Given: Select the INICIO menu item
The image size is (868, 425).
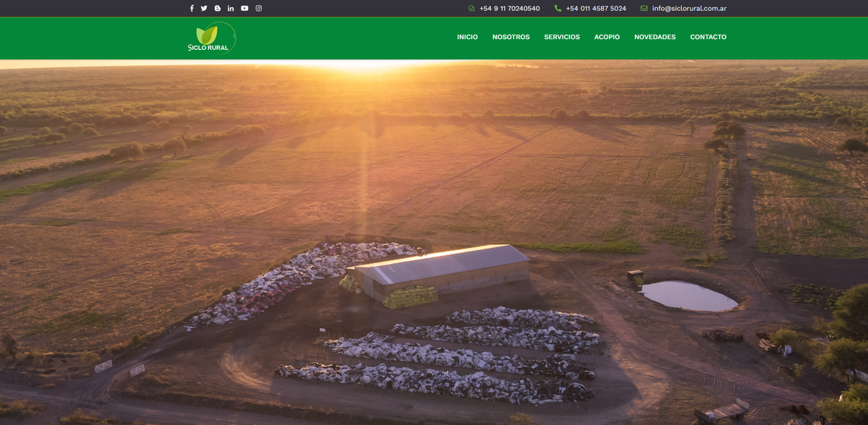Looking at the screenshot, I should 467,37.
